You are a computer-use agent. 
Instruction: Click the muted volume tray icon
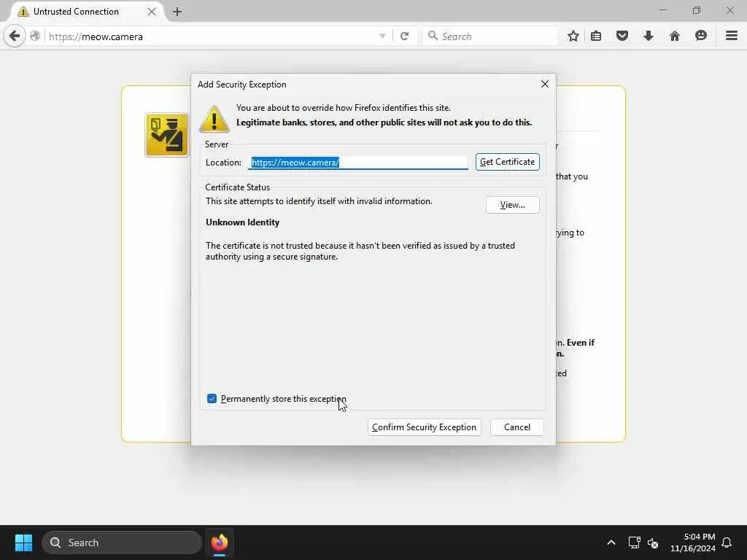click(x=653, y=542)
